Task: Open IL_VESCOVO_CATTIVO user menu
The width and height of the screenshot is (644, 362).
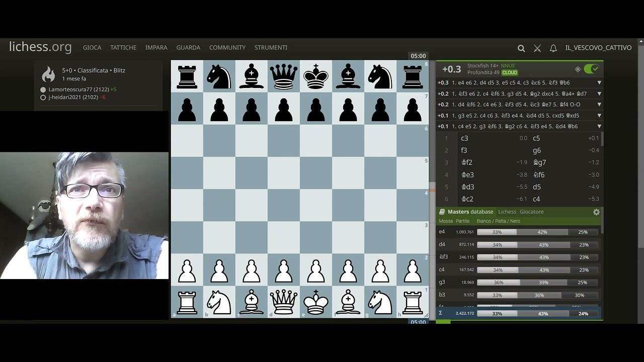Action: click(x=598, y=48)
